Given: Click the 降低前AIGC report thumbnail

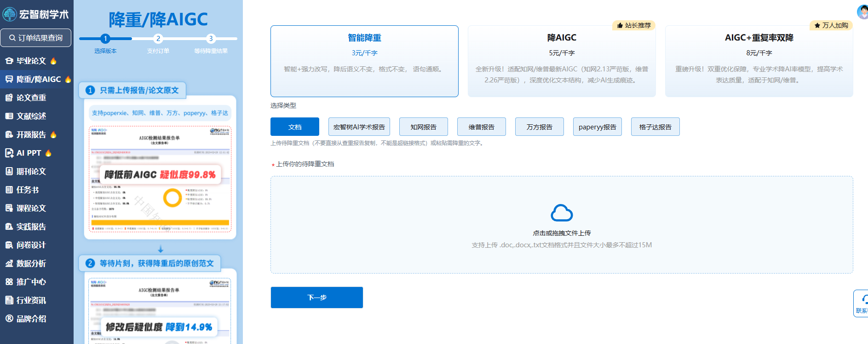Looking at the screenshot, I should click(x=160, y=179).
